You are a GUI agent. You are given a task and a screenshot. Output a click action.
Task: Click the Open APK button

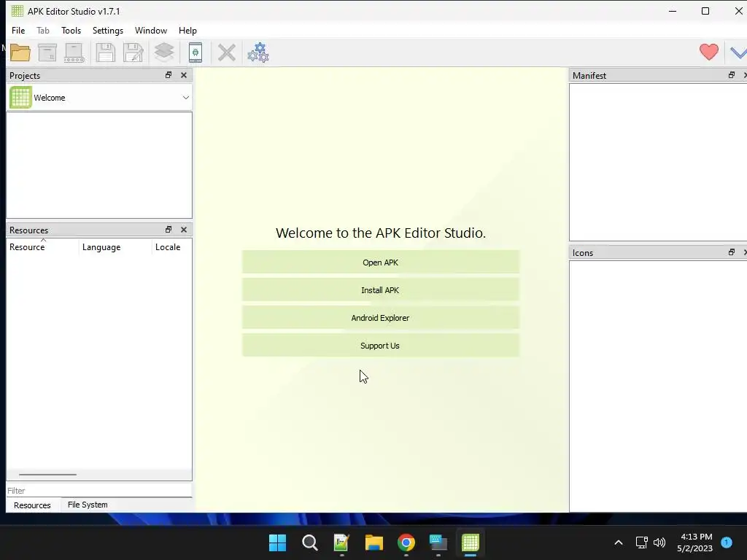point(381,262)
